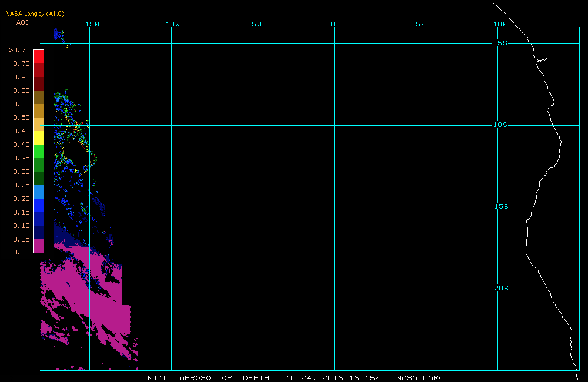Click the 10S latitude label
The image size is (588, 382).
pos(500,125)
